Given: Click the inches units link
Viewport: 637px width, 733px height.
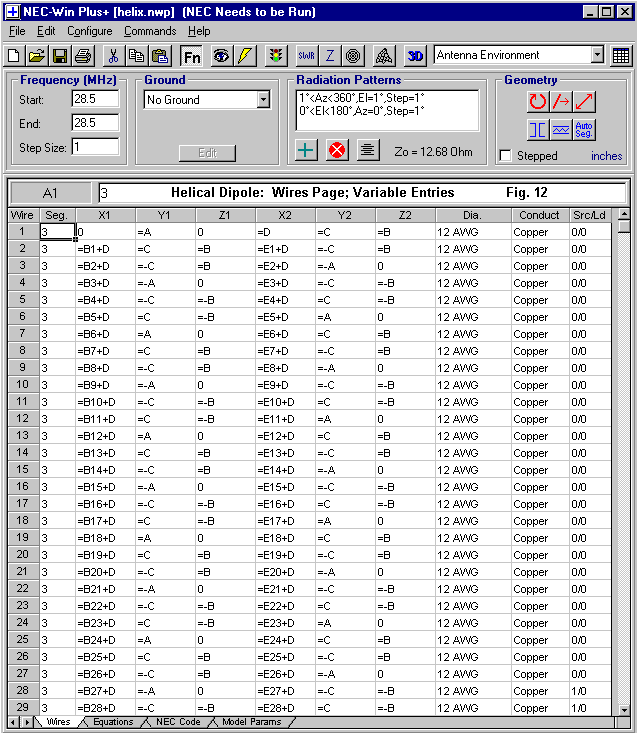Looking at the screenshot, I should 606,156.
